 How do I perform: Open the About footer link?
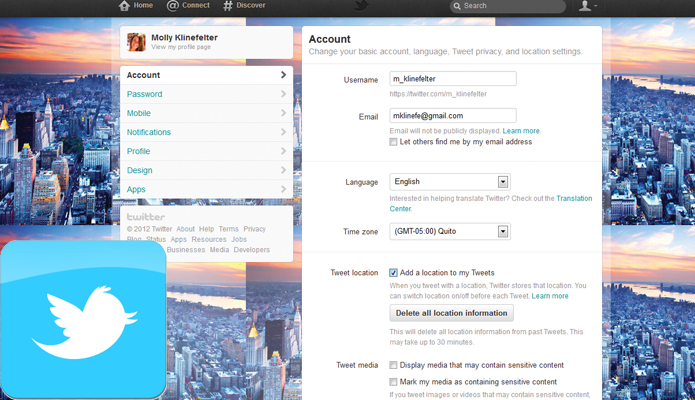click(185, 229)
